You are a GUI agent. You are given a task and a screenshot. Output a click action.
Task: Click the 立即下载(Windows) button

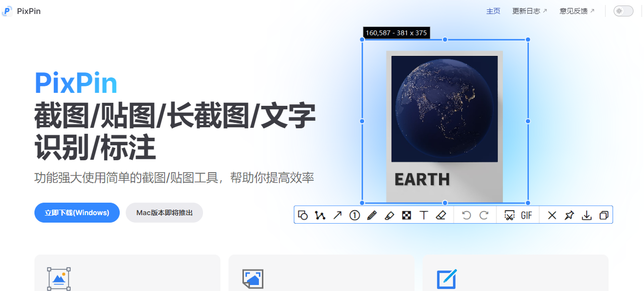coord(77,213)
